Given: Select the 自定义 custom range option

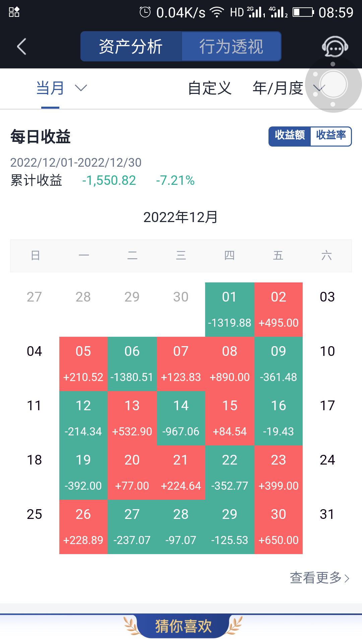Looking at the screenshot, I should pos(210,88).
